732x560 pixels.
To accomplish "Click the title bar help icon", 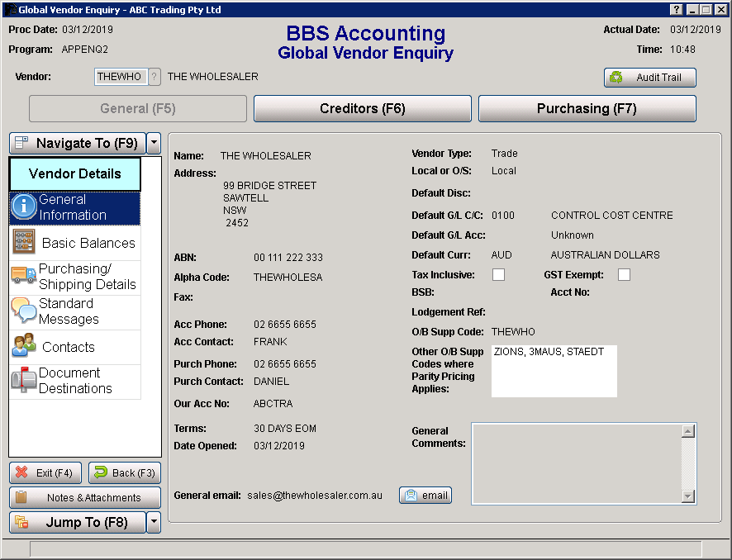I will [677, 10].
